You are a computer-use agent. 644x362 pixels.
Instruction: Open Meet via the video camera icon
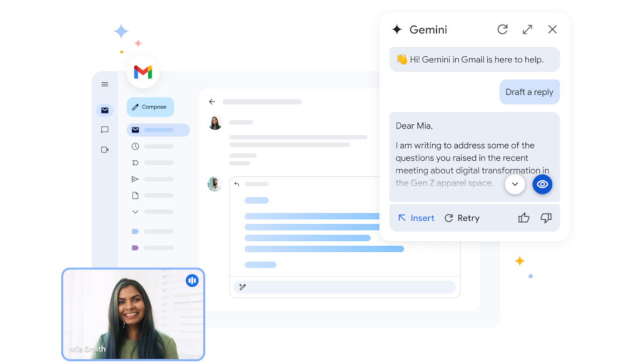[105, 150]
